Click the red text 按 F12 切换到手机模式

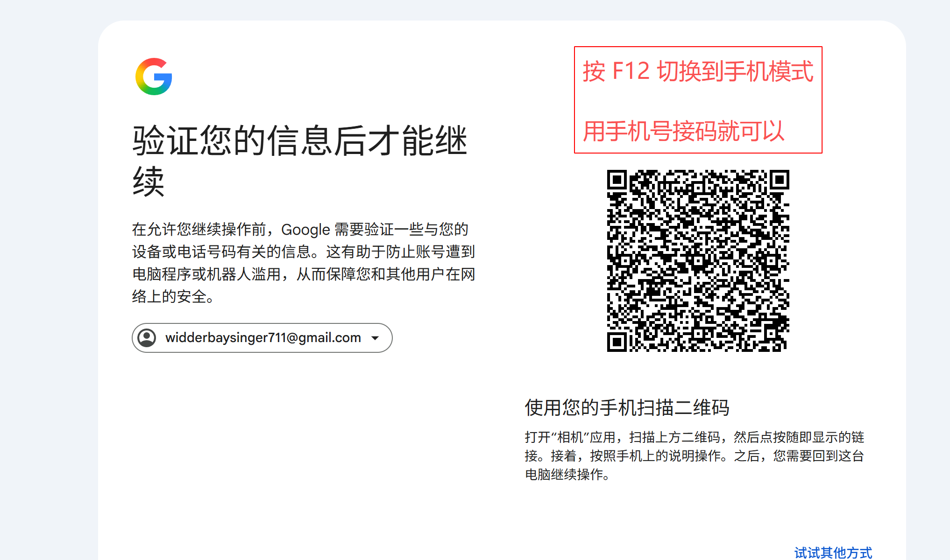[x=698, y=71]
